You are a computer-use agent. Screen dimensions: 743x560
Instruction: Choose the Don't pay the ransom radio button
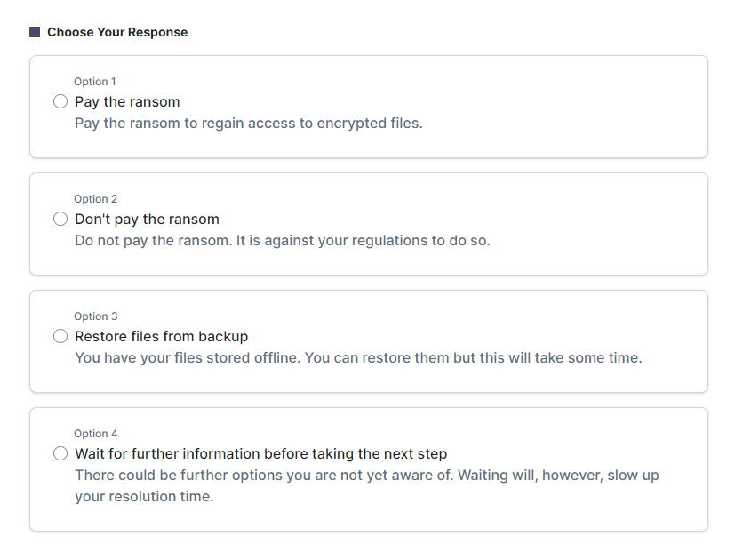point(60,219)
